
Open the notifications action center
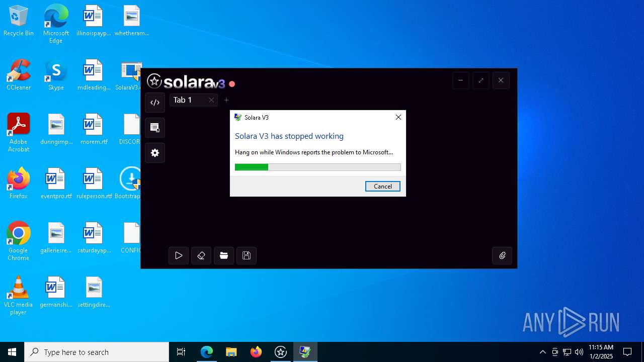tap(627, 352)
